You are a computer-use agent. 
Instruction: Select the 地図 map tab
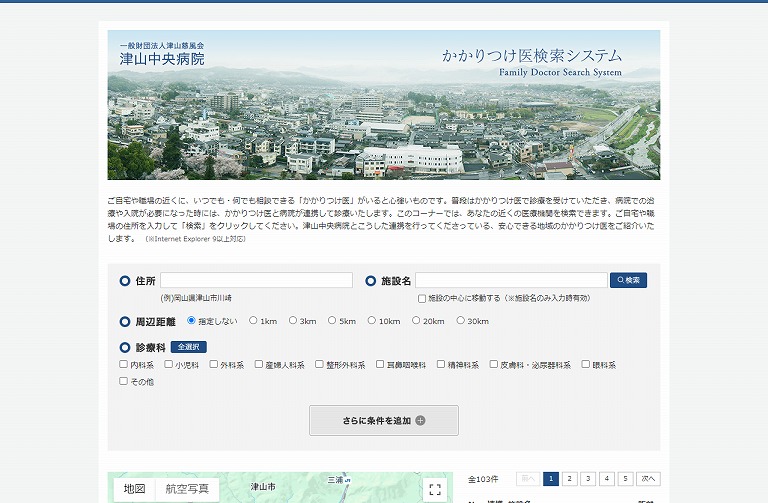click(x=134, y=489)
